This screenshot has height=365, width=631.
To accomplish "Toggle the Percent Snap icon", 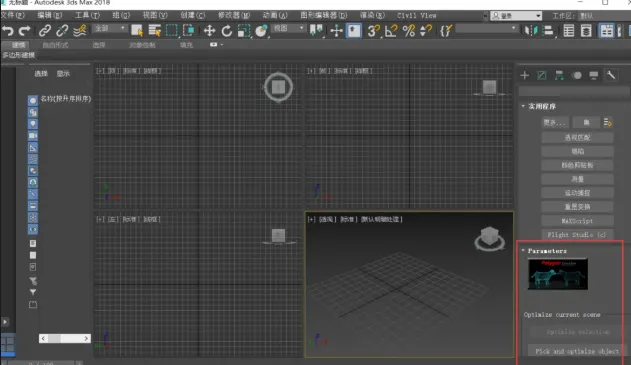I will (408, 31).
